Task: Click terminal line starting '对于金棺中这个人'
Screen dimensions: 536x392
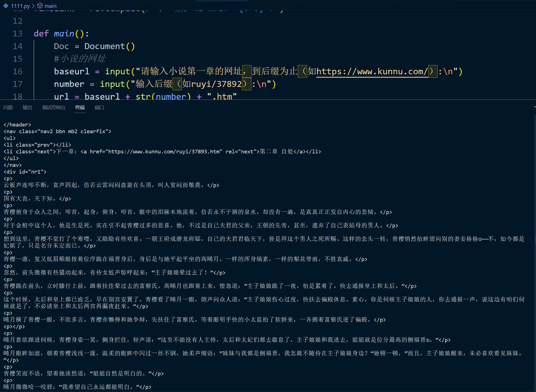Action: 201,225
